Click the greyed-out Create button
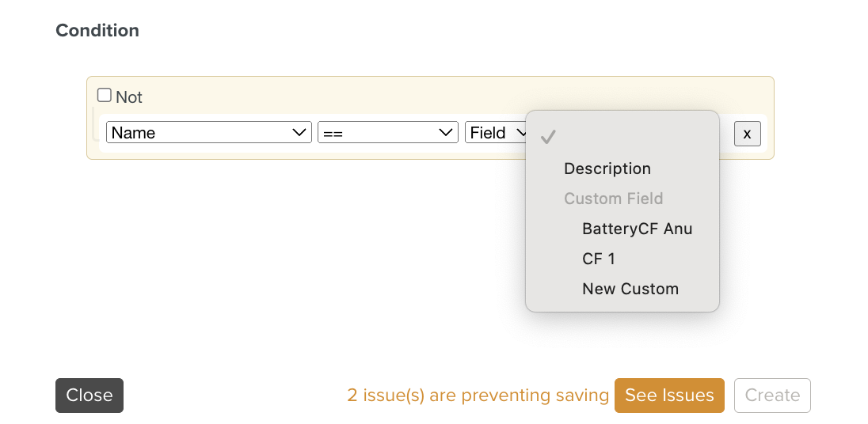 coord(772,396)
